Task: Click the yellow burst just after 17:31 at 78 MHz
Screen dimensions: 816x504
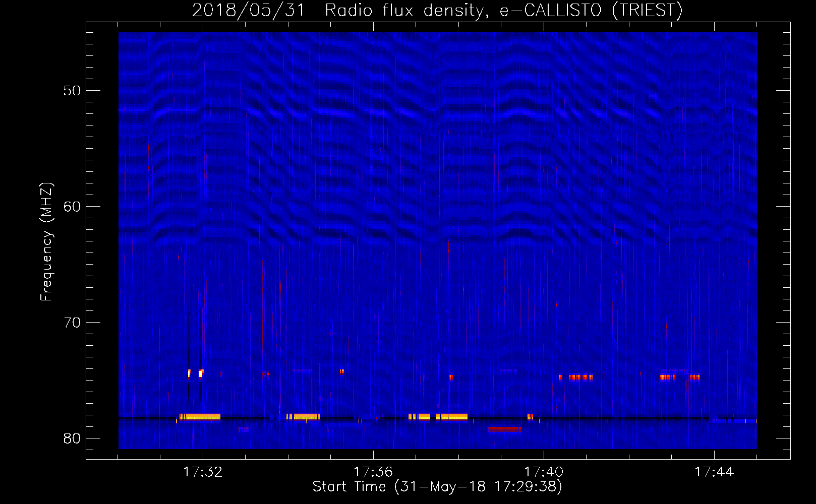Action: tap(200, 417)
